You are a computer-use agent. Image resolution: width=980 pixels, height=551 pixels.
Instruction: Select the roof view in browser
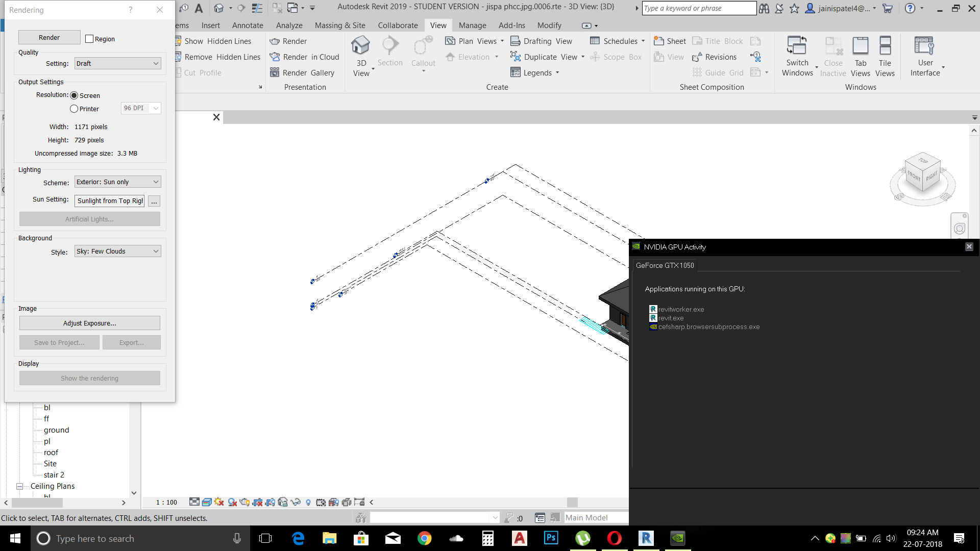point(51,453)
